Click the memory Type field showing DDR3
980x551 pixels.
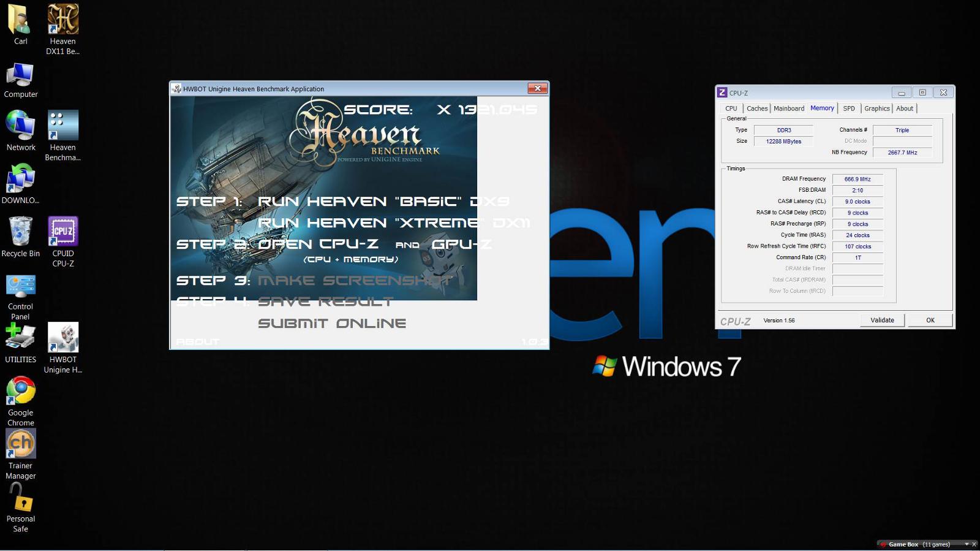tap(783, 130)
